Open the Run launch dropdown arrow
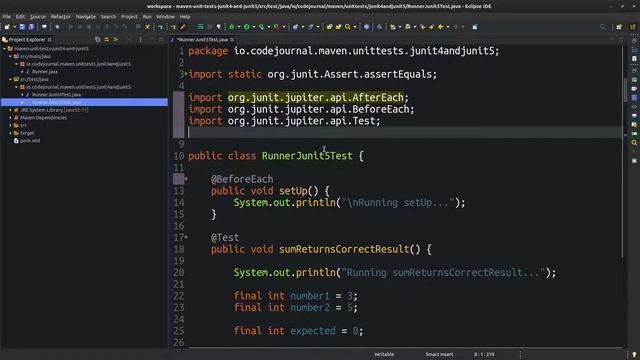Image resolution: width=640 pixels, height=360 pixels. click(x=254, y=27)
